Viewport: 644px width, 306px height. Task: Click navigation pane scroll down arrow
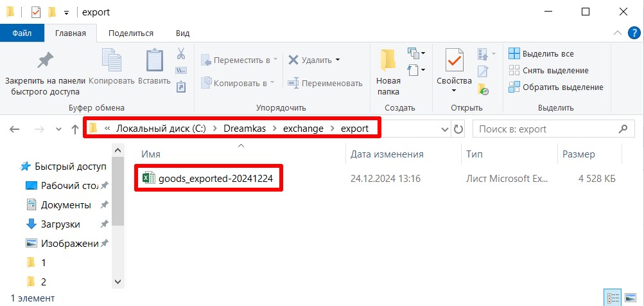click(117, 282)
